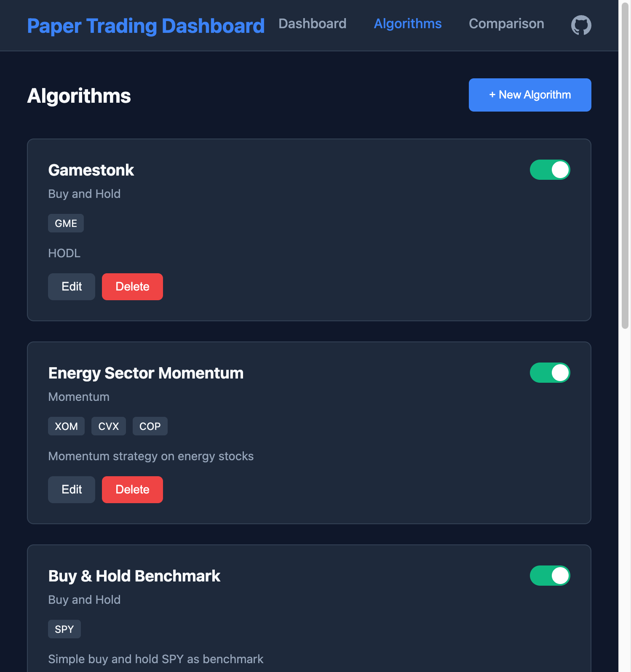Image resolution: width=631 pixels, height=672 pixels.
Task: Select the Algorithms nav item
Action: point(407,24)
